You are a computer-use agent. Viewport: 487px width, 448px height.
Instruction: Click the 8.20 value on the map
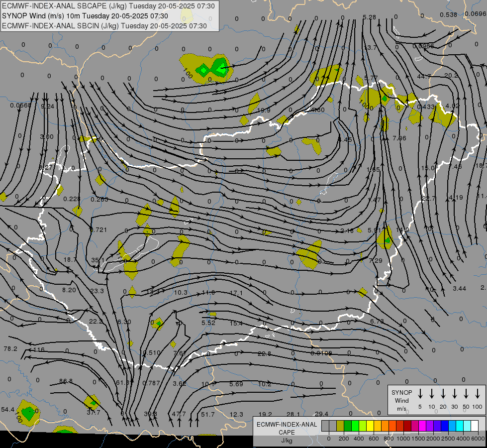pyautogui.click(x=69, y=290)
